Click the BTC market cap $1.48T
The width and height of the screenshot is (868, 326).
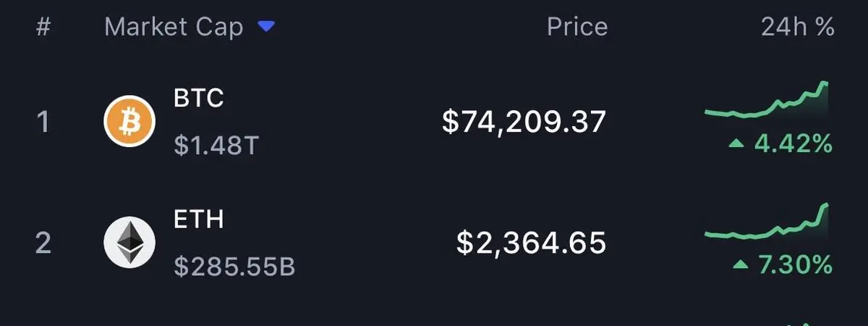click(x=216, y=146)
